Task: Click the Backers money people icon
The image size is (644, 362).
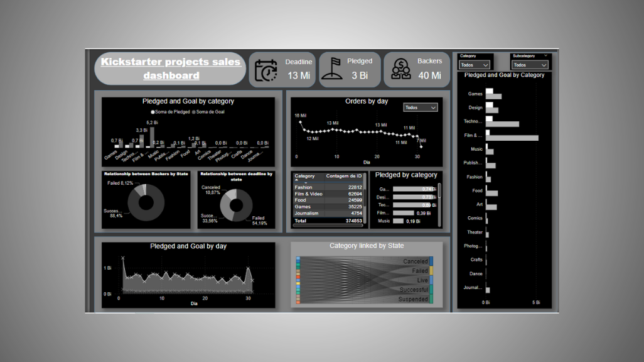Action: [x=400, y=69]
